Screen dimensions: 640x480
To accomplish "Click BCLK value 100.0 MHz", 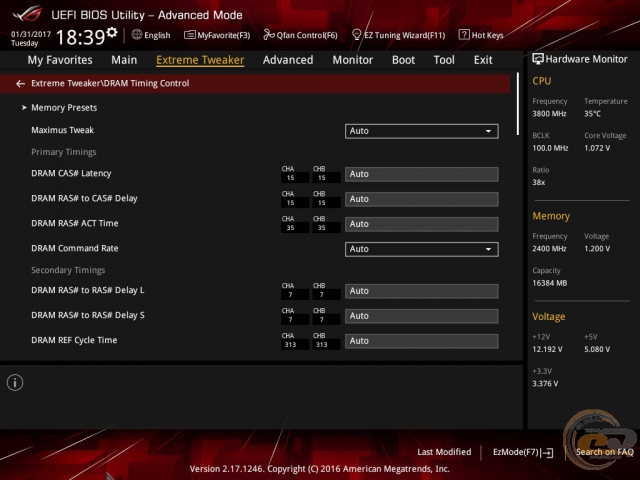I will pyautogui.click(x=550, y=148).
